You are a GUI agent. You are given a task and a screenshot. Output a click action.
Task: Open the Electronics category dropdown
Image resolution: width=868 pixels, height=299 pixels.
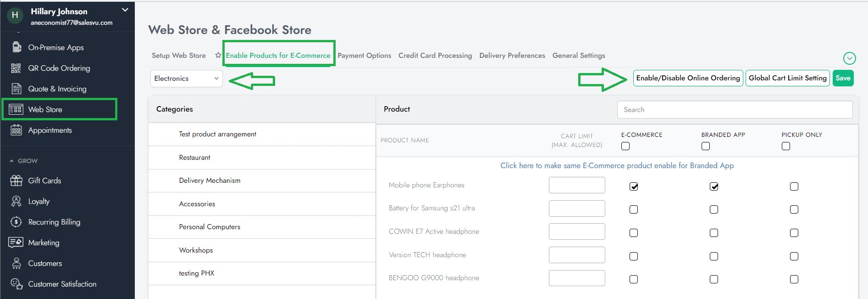(x=186, y=79)
